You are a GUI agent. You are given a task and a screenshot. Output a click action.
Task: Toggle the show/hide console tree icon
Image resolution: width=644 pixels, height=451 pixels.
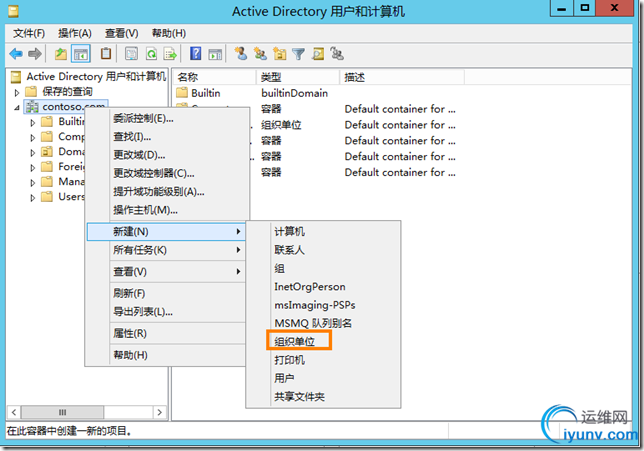click(80, 54)
